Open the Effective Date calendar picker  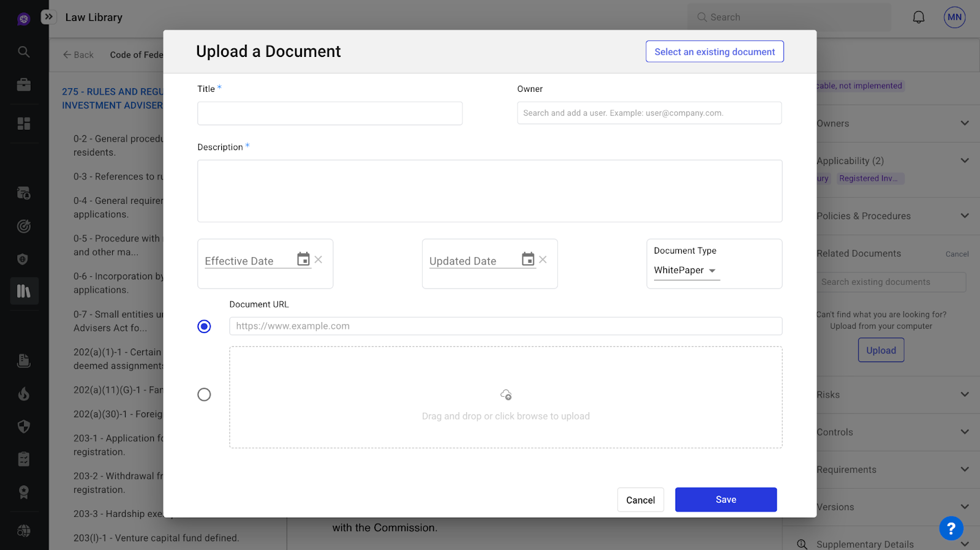(303, 259)
